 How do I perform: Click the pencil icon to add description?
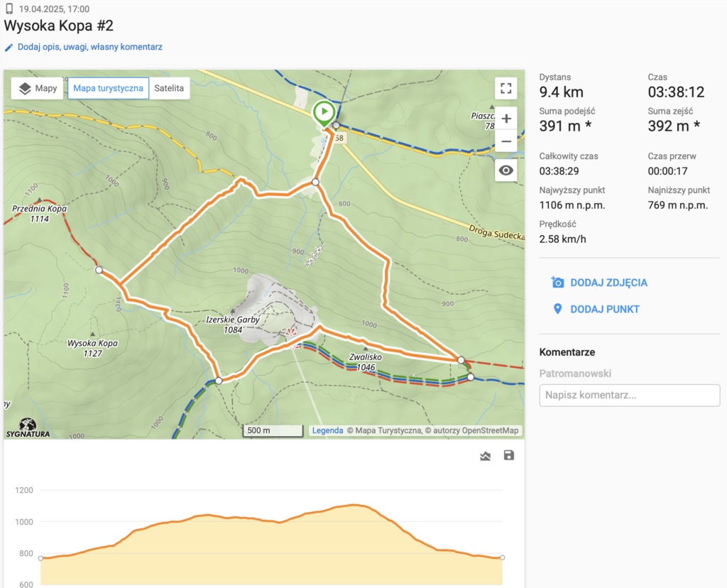tap(9, 48)
